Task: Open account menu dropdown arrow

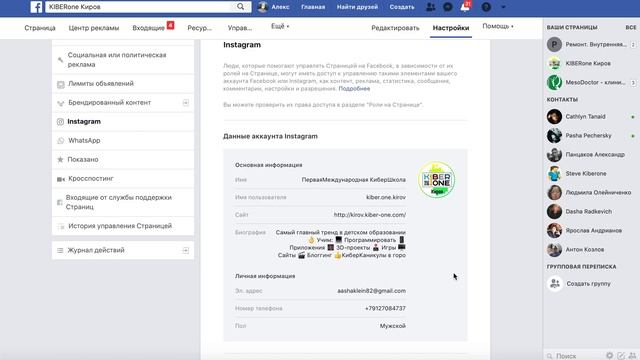Action: pos(503,7)
